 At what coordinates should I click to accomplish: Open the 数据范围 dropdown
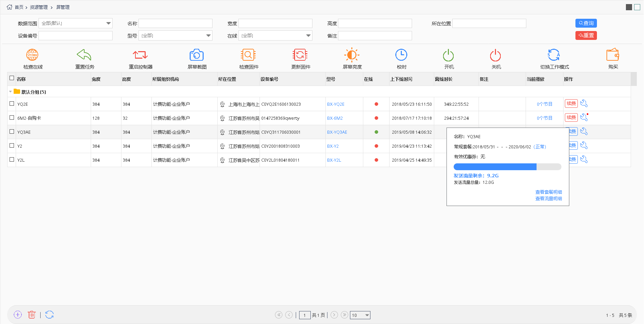coord(75,23)
